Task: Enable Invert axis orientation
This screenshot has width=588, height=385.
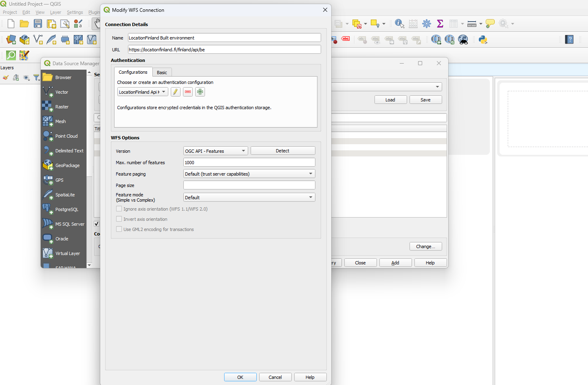Action: coord(119,219)
